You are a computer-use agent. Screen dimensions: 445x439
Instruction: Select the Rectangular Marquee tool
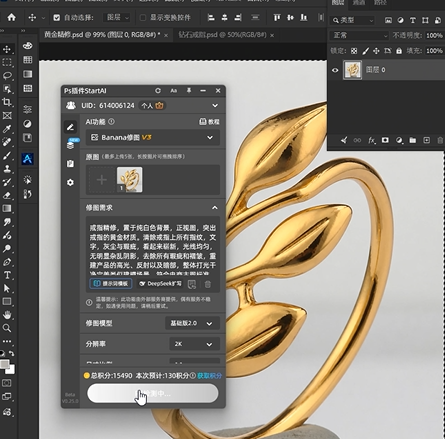point(7,62)
